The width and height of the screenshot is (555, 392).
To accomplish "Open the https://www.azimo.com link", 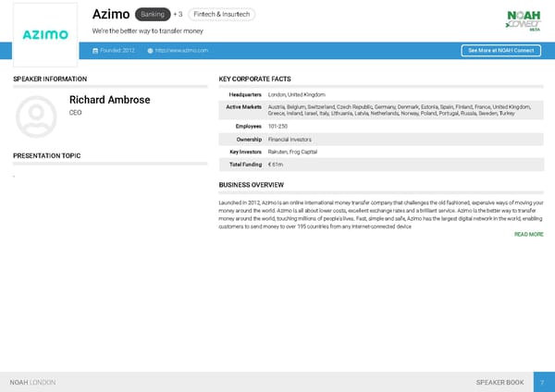I will tap(181, 50).
